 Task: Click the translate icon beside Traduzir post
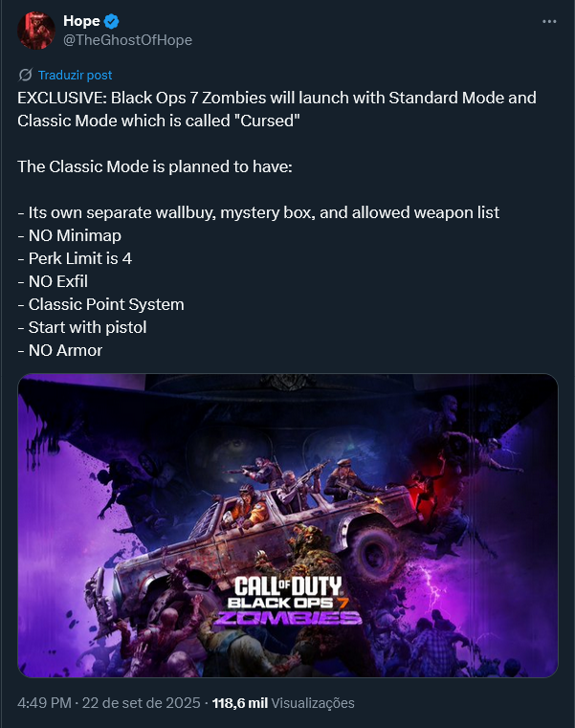pyautogui.click(x=25, y=75)
